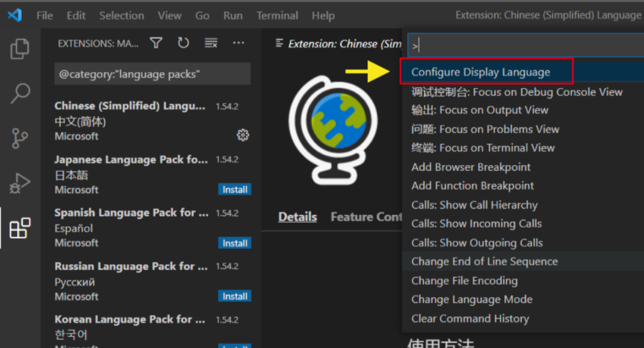This screenshot has height=348, width=644.
Task: Select Calls: Show Incoming Calls command
Action: click(523, 224)
